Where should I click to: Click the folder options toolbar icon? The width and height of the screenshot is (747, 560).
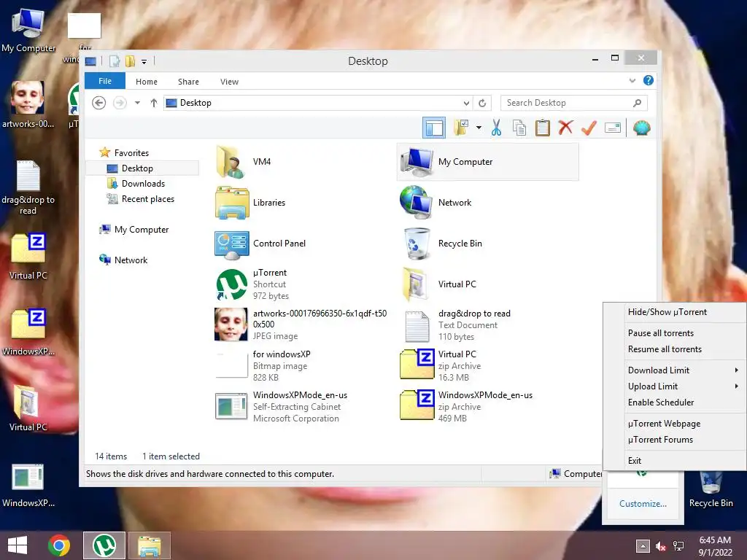point(461,128)
